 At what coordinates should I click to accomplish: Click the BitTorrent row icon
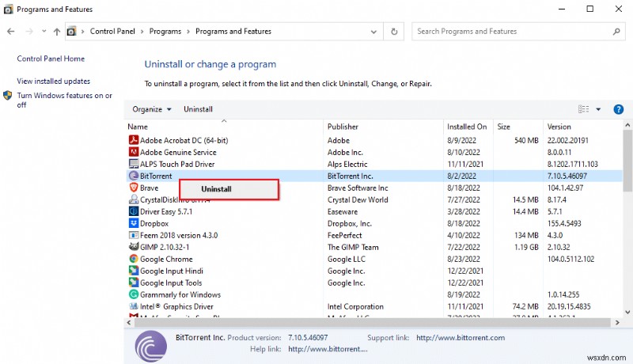134,176
